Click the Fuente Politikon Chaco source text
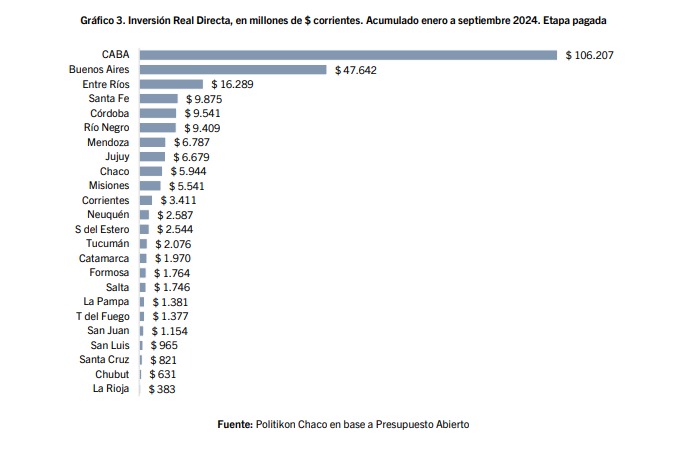The width and height of the screenshot is (685, 452). [343, 424]
